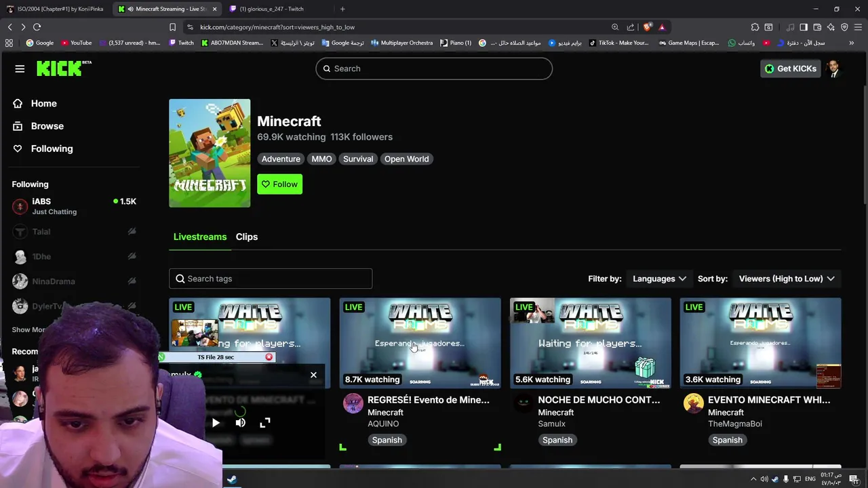Image resolution: width=868 pixels, height=488 pixels.
Task: Go to Home in the sidebar
Action: point(43,104)
